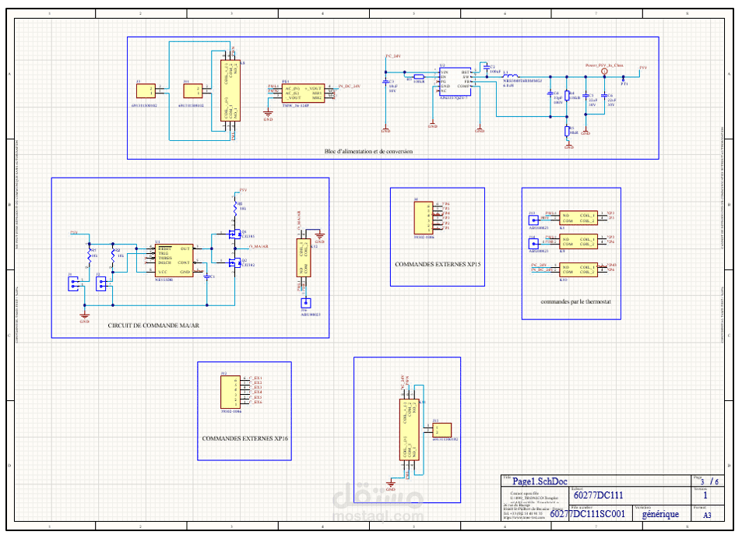This screenshot has width=756, height=535.
Task: Click the GND symbol wired to PS1
Action: (268, 114)
